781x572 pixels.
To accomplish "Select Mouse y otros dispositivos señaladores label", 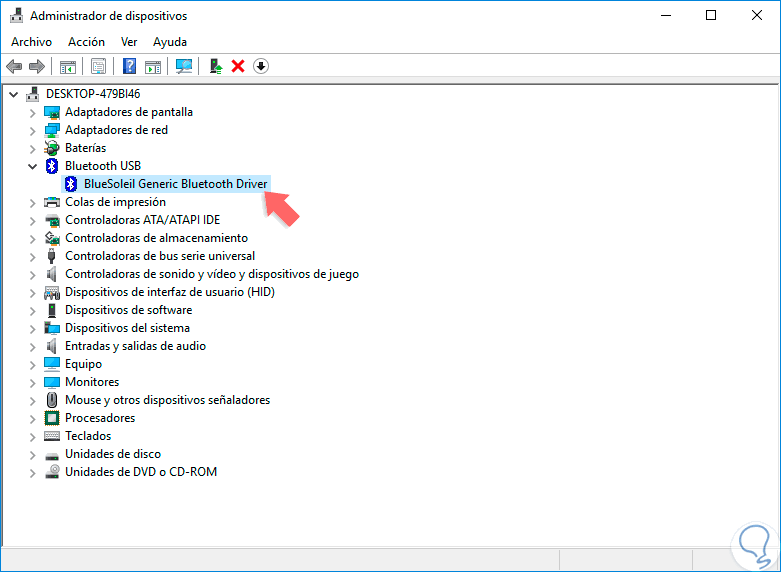I will [x=167, y=400].
